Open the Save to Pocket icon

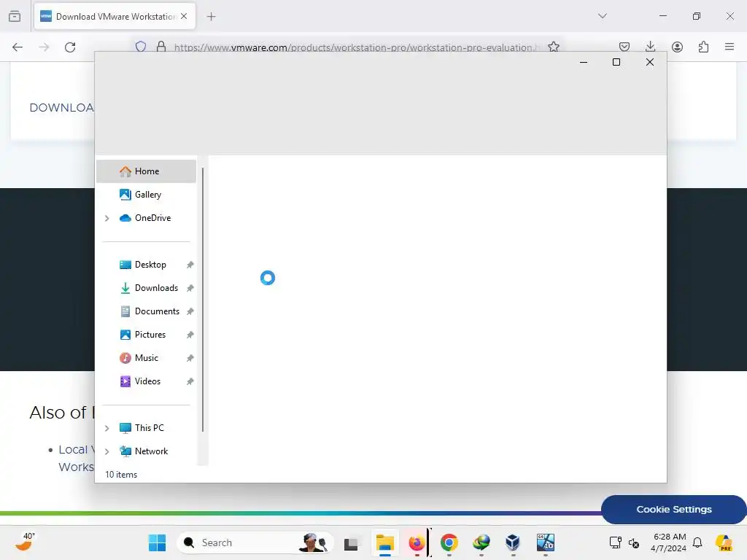(624, 47)
